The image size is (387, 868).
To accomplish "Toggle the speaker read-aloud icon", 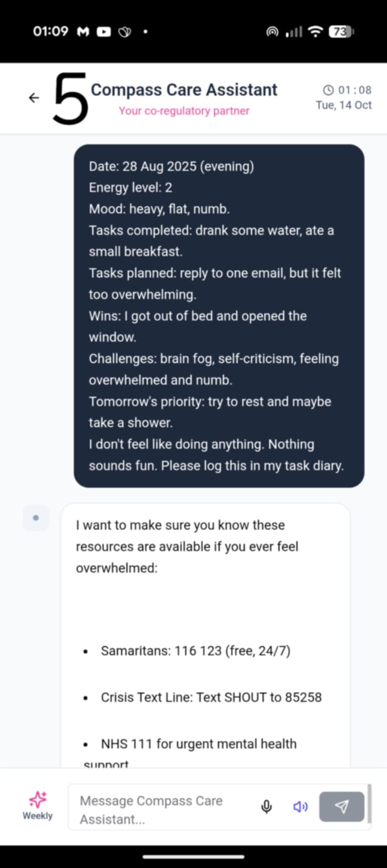I will pyautogui.click(x=300, y=807).
